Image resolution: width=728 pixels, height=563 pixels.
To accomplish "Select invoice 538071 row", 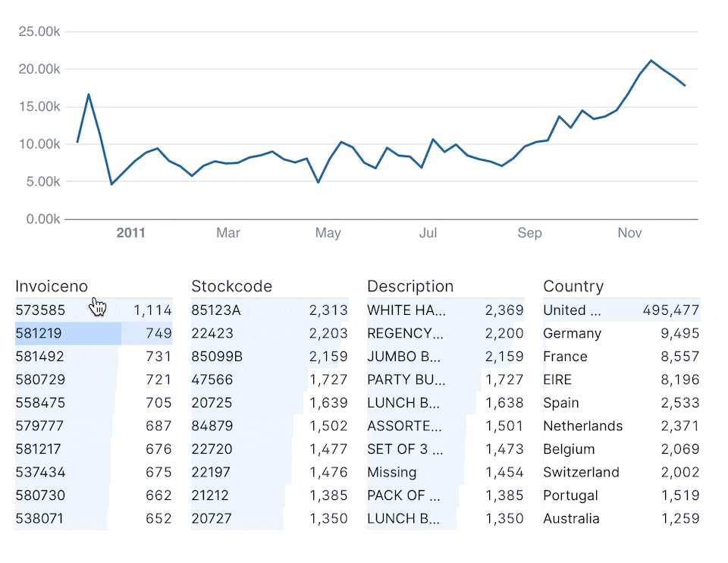I will point(93,519).
